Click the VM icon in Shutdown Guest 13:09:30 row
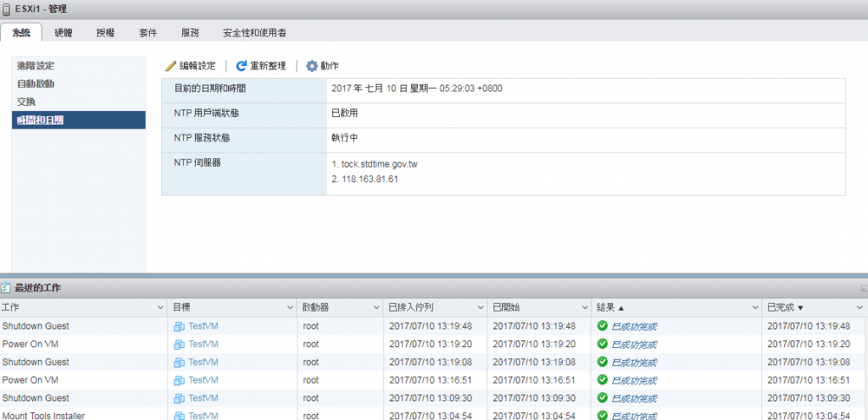868x420 pixels. pyautogui.click(x=179, y=399)
